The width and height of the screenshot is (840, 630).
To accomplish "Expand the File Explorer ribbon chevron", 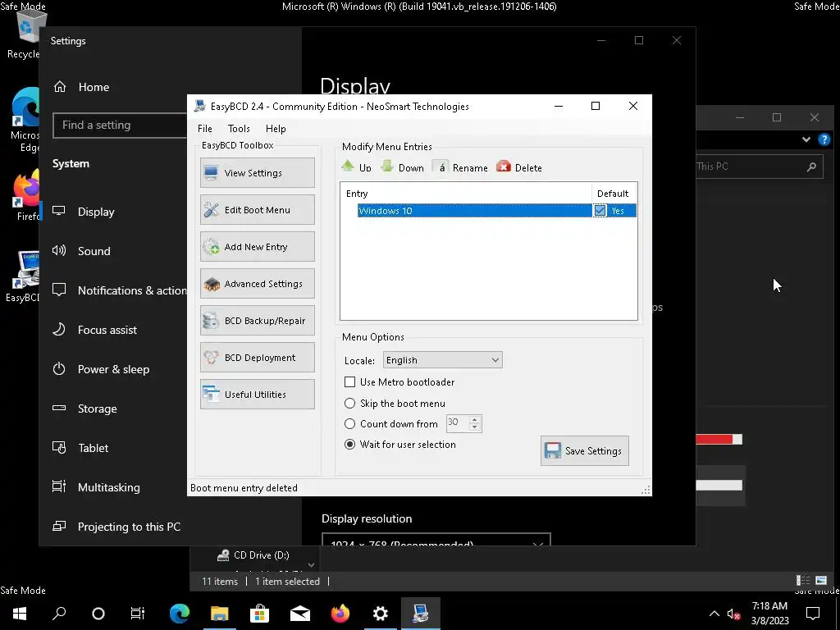I will tap(806, 139).
